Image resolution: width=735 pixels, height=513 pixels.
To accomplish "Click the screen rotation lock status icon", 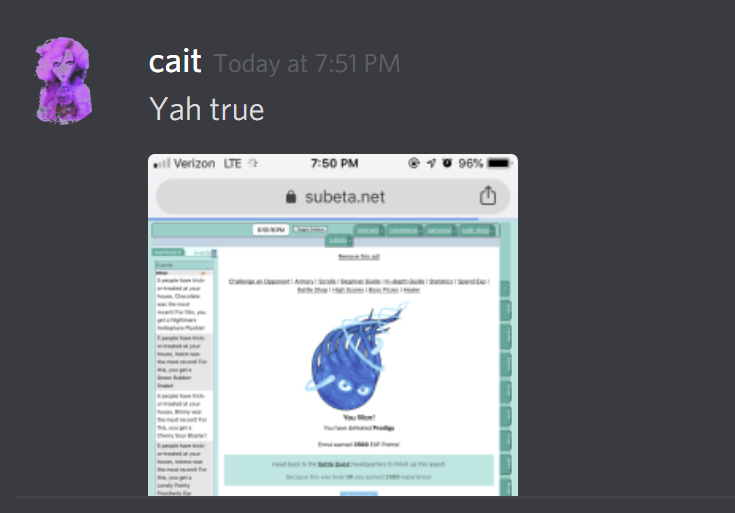I will pos(413,163).
